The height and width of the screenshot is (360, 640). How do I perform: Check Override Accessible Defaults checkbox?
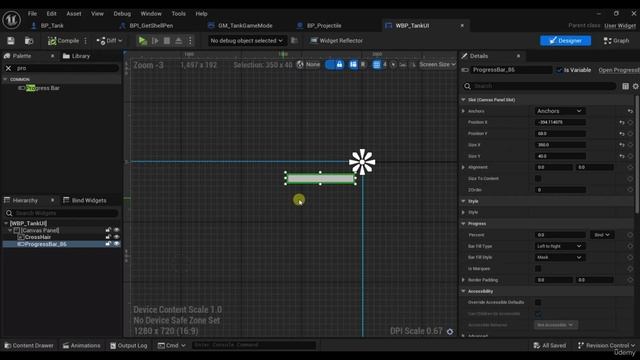538,302
